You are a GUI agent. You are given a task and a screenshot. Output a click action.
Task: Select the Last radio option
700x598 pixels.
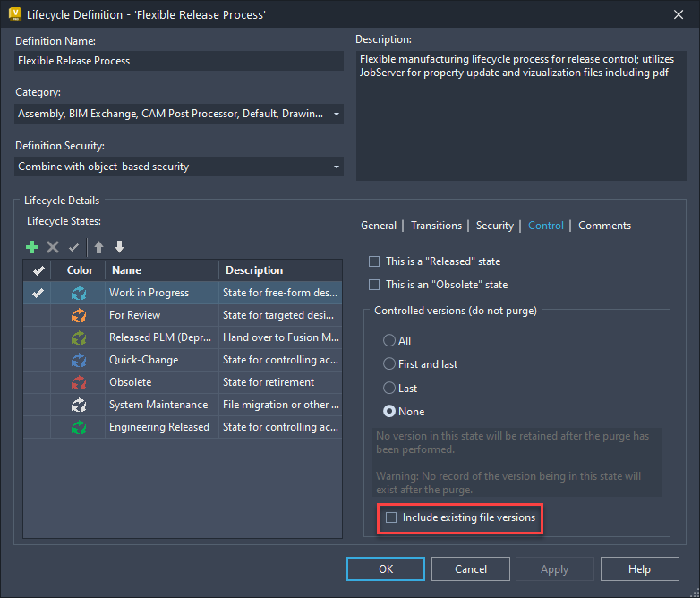[389, 388]
